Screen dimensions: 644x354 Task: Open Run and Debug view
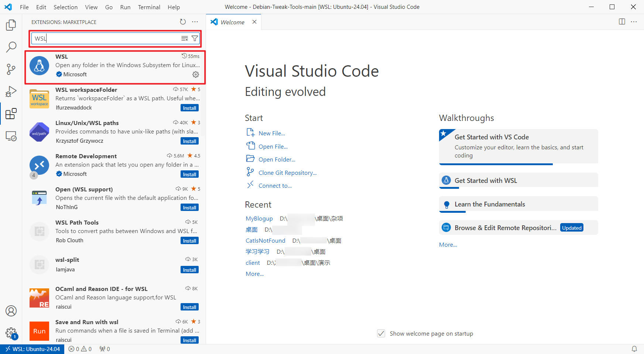point(11,91)
